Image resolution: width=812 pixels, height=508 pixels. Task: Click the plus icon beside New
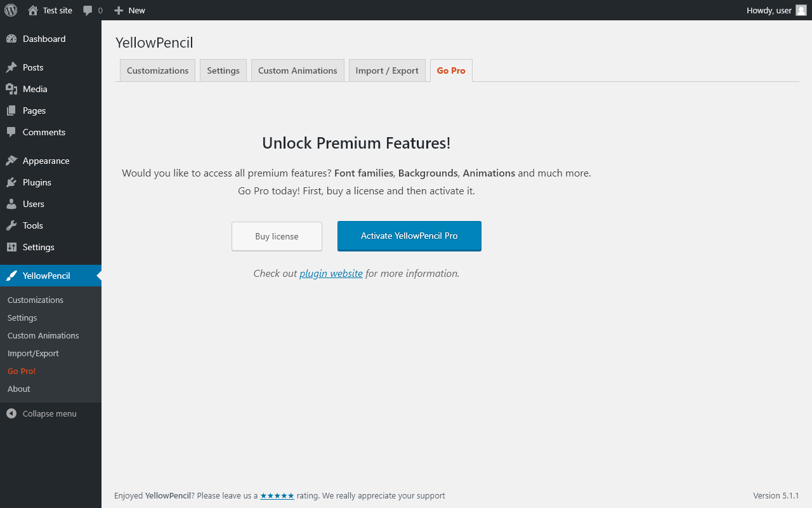119,10
